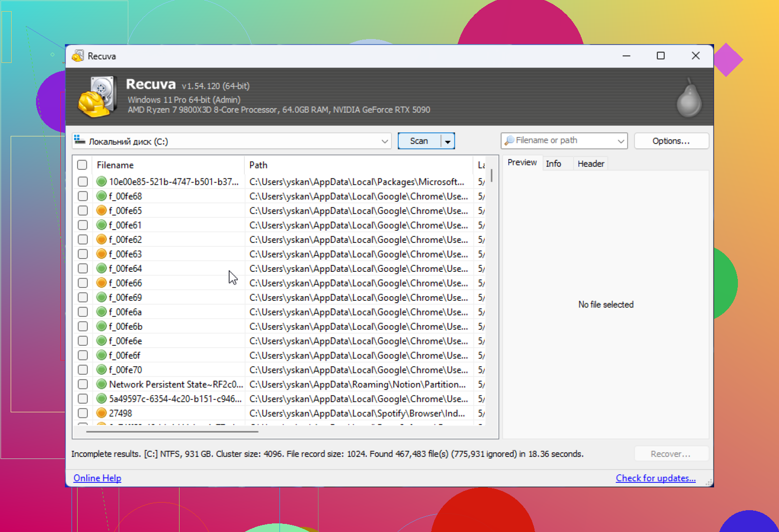The width and height of the screenshot is (779, 532).
Task: Click the Recuva hard hat drive logo
Action: pyautogui.click(x=97, y=97)
